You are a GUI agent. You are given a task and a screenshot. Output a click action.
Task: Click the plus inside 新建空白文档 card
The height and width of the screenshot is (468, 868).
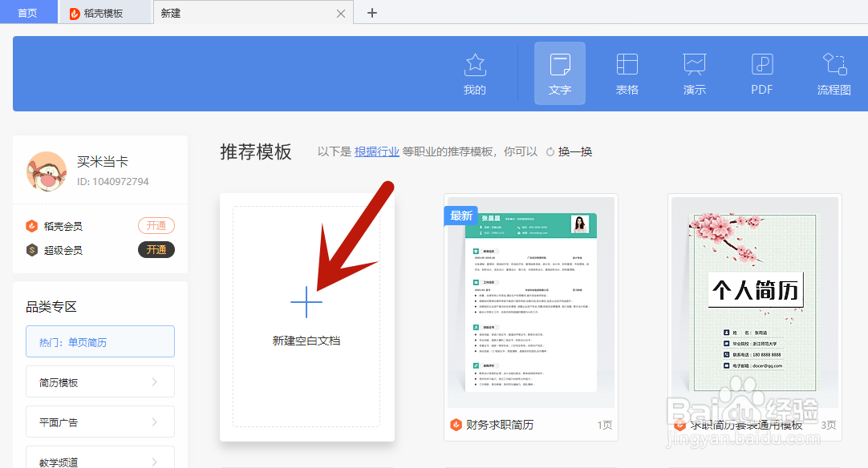pos(306,303)
